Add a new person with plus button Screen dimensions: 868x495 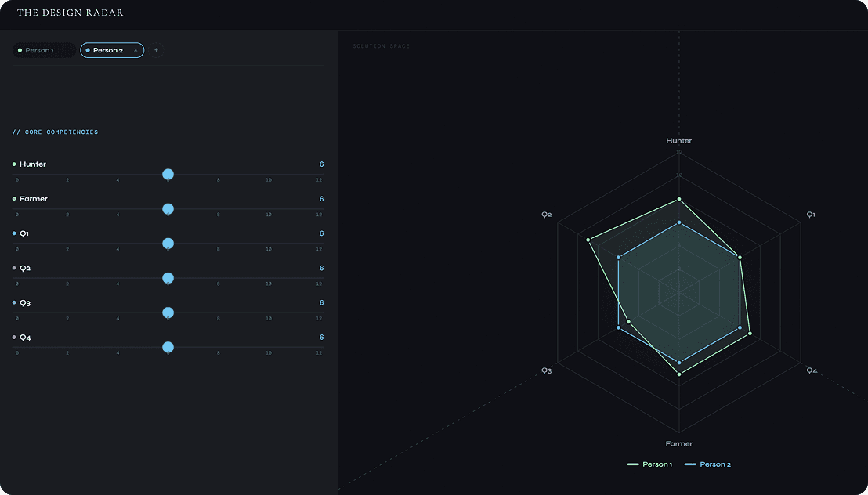click(x=156, y=50)
